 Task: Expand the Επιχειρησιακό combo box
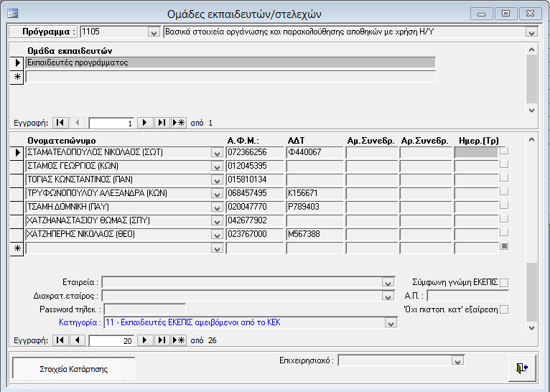(x=457, y=360)
